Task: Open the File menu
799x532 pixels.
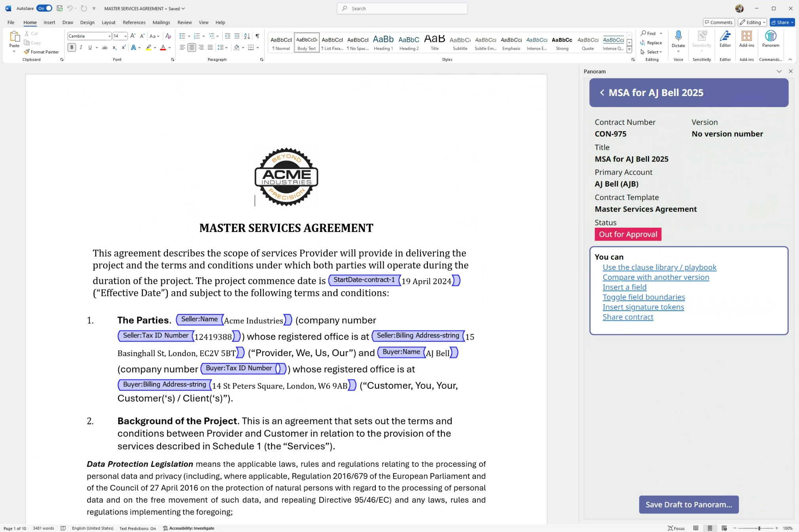Action: pyautogui.click(x=11, y=22)
